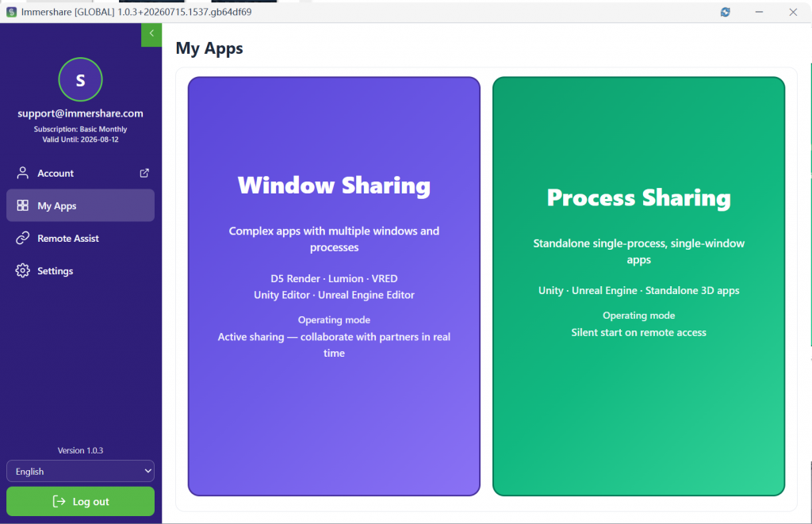Open the Process Sharing card
The height and width of the screenshot is (524, 812).
coord(638,286)
